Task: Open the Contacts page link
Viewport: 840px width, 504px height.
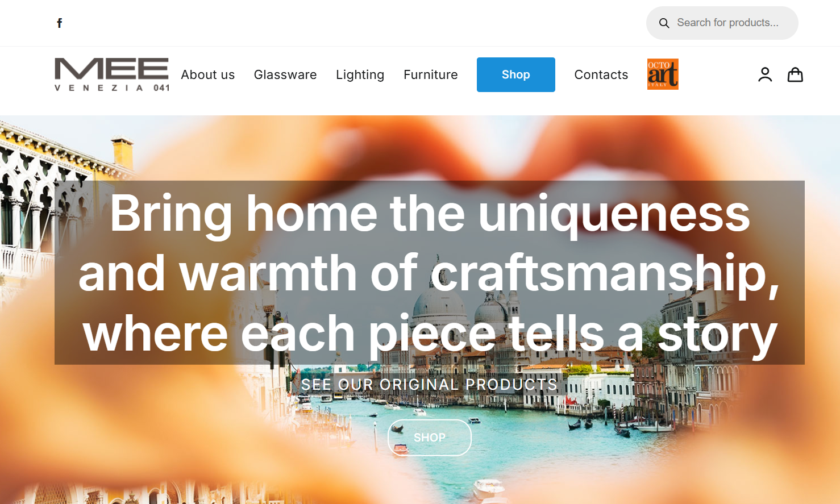Action: (x=601, y=74)
